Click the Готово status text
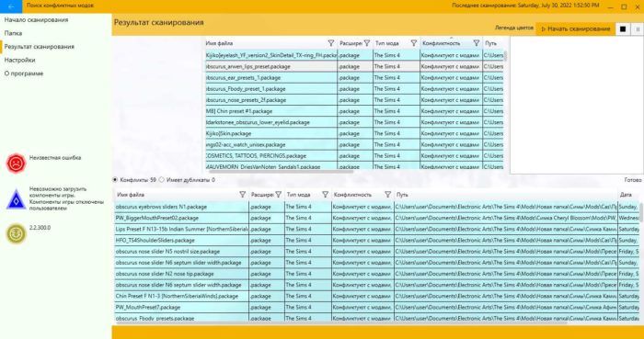This screenshot has width=644, height=339. tap(633, 180)
